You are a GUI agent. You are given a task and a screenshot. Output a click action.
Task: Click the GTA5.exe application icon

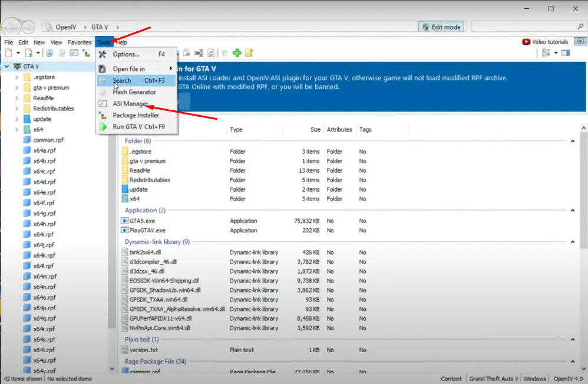(x=125, y=221)
